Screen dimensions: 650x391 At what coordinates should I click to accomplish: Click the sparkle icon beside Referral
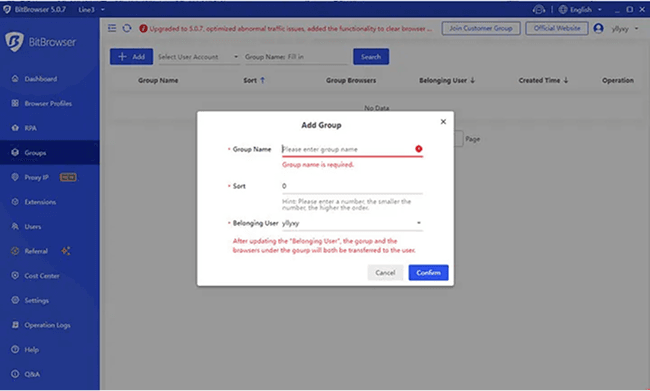66,250
